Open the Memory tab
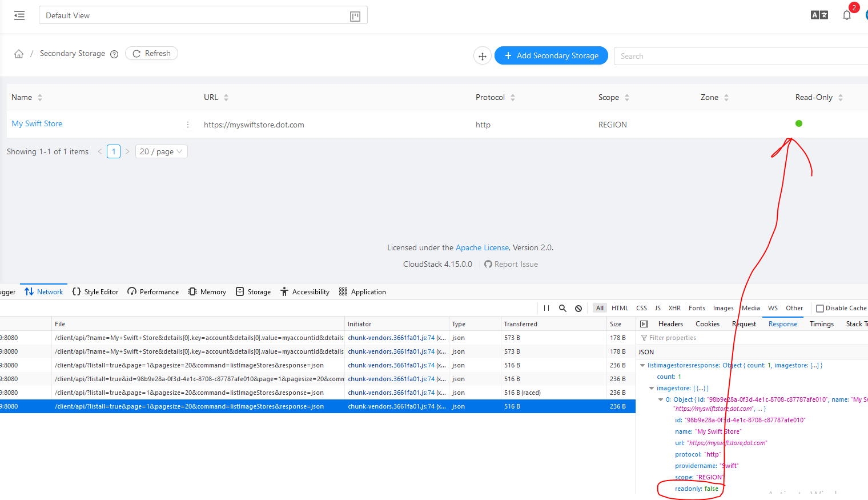 (x=207, y=292)
